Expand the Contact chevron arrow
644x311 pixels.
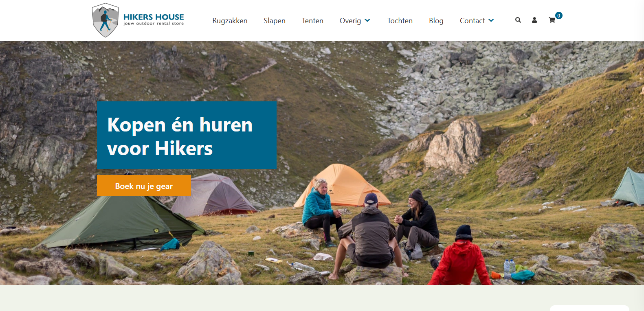pyautogui.click(x=491, y=20)
